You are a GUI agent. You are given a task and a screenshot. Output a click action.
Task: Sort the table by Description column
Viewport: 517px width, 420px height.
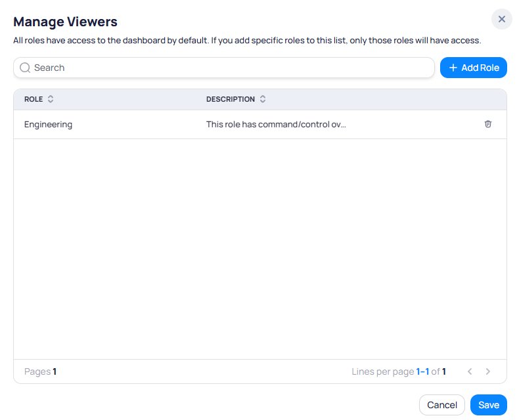pyautogui.click(x=263, y=99)
